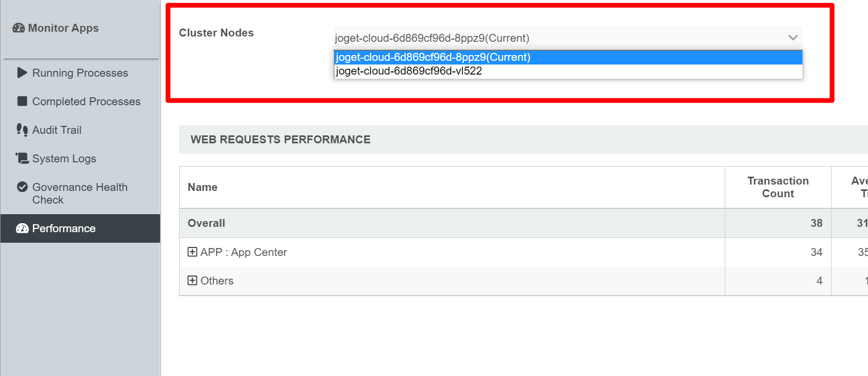Screen dimensions: 868x376
Task: Click the Cluster Nodes dropdown chevron
Action: [x=792, y=38]
